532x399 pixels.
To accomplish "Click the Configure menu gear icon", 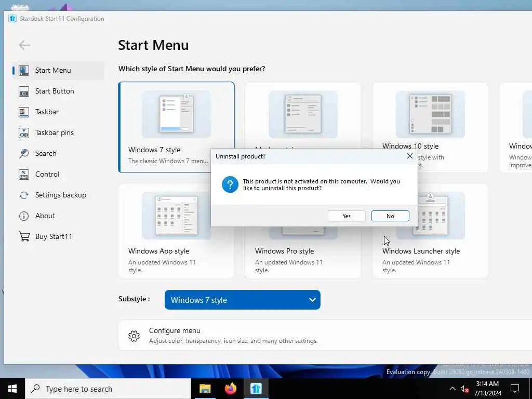I will coord(134,336).
